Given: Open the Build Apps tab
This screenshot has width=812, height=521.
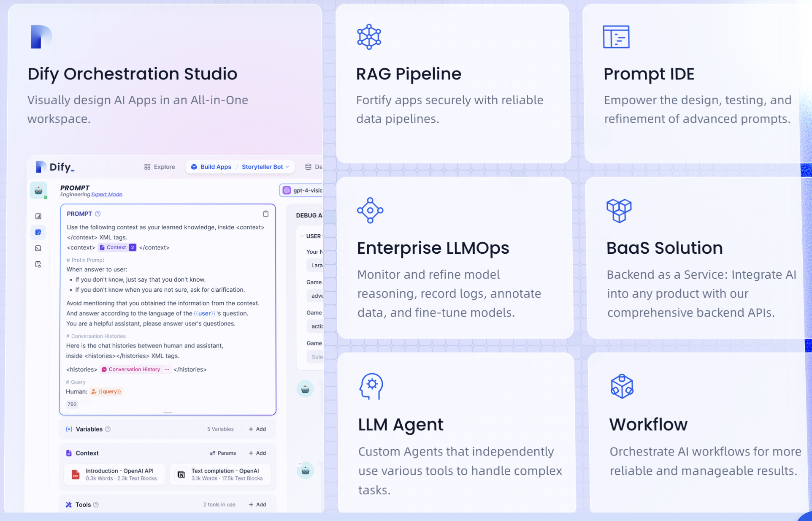Looking at the screenshot, I should pos(211,167).
